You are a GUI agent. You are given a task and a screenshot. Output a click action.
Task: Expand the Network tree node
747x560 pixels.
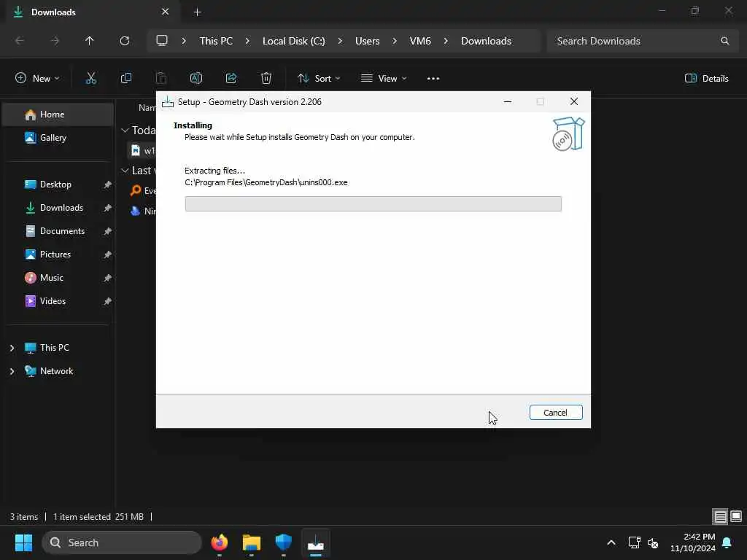point(12,371)
